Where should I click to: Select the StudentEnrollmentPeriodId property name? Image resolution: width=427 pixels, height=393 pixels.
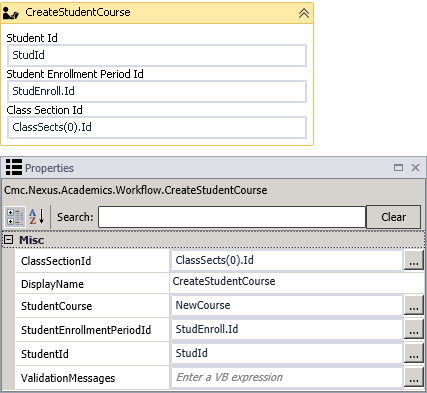(86, 330)
